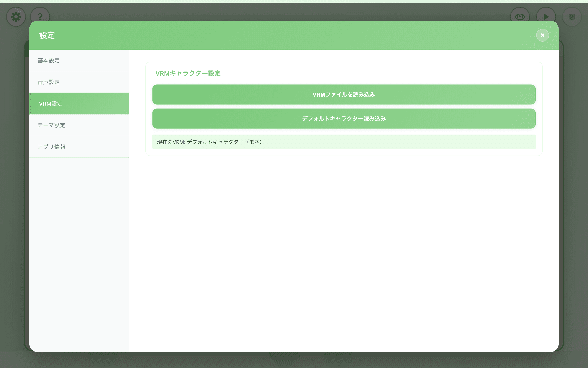Open テーマ設定 from the sidebar
This screenshot has width=588, height=368.
(51, 125)
